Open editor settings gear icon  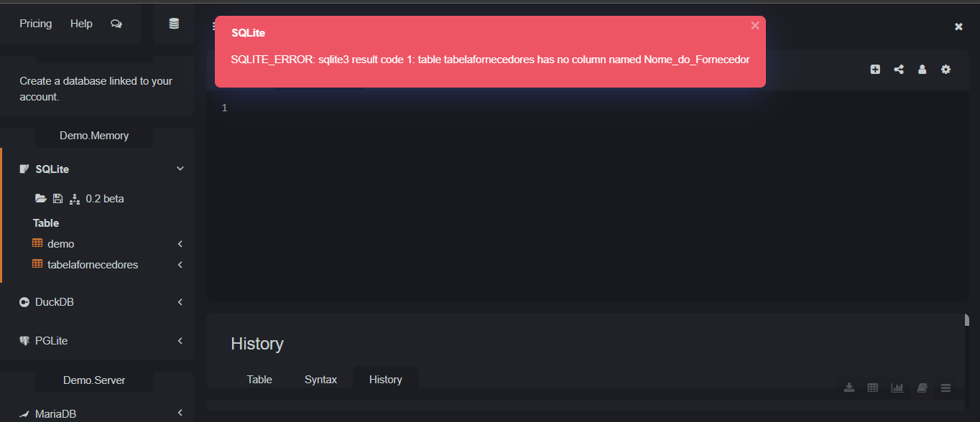coord(946,70)
